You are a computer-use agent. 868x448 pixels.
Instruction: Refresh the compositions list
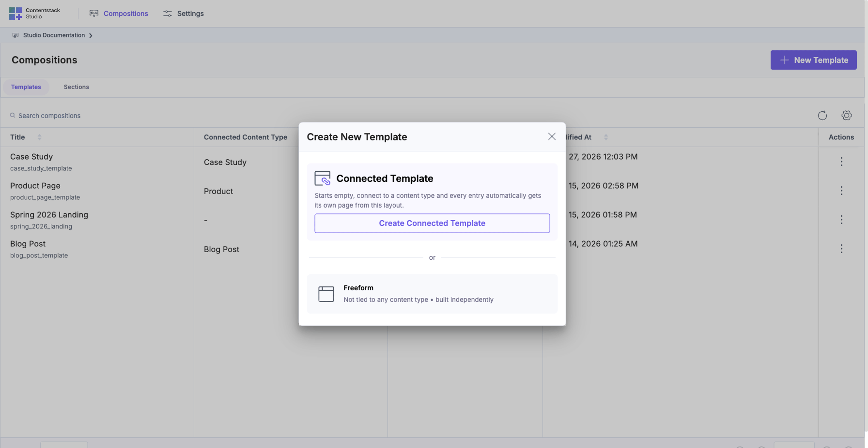pyautogui.click(x=823, y=115)
